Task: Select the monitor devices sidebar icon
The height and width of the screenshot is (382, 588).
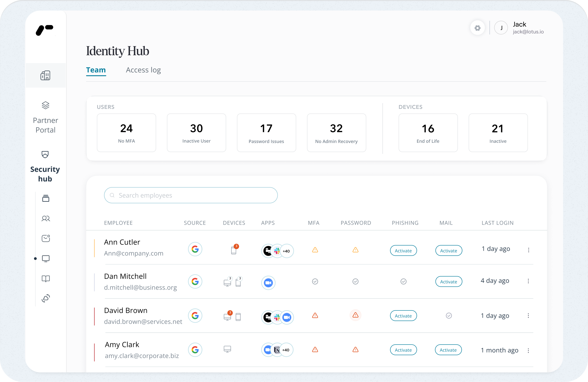Action: coord(46,259)
